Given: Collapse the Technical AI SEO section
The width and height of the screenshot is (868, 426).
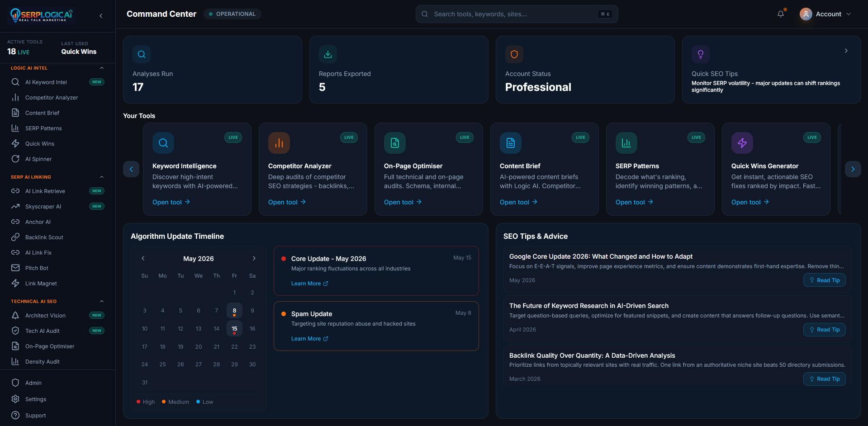Looking at the screenshot, I should click(102, 301).
